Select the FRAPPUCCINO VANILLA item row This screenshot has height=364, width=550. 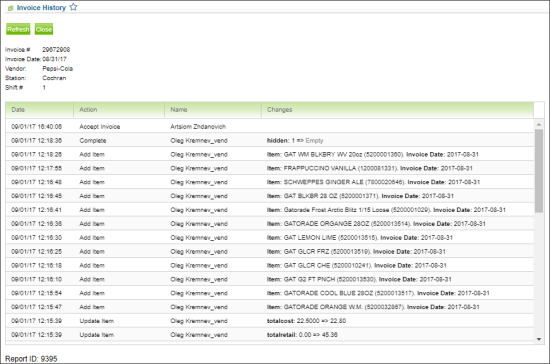point(269,168)
